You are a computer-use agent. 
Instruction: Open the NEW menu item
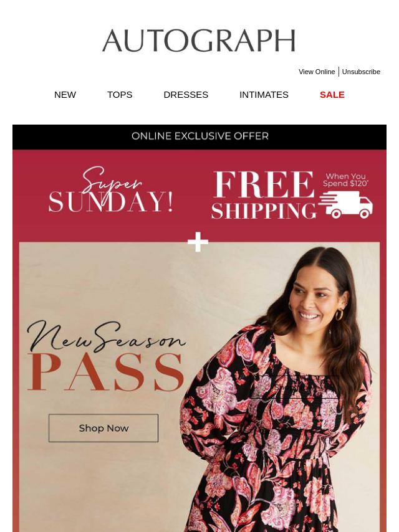click(65, 95)
